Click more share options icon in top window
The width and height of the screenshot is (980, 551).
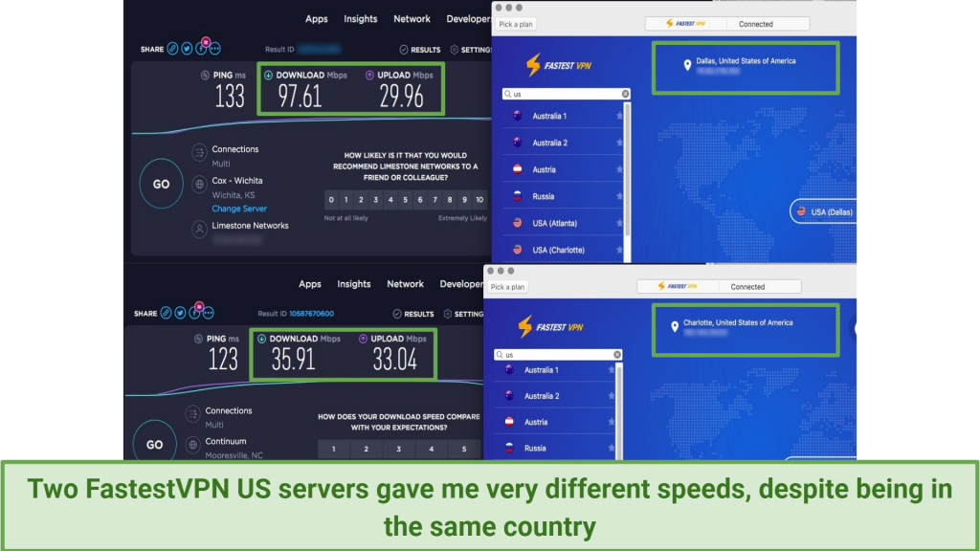[215, 49]
